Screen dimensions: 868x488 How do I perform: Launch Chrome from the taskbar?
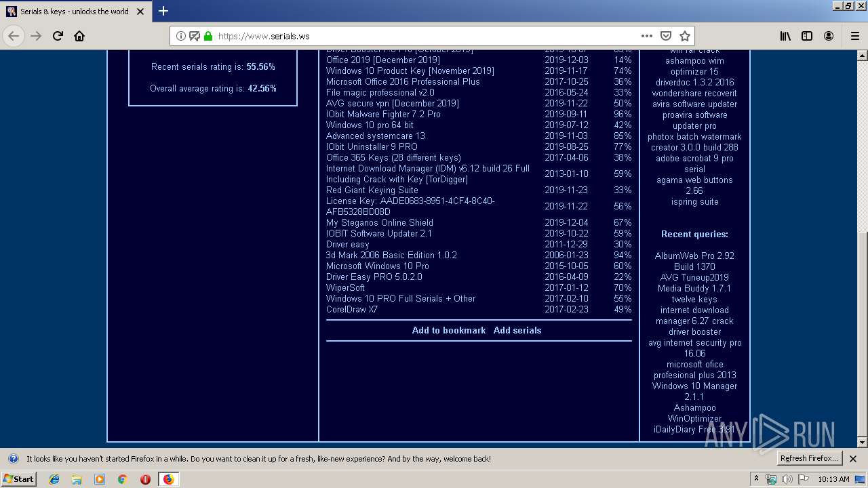tap(122, 479)
